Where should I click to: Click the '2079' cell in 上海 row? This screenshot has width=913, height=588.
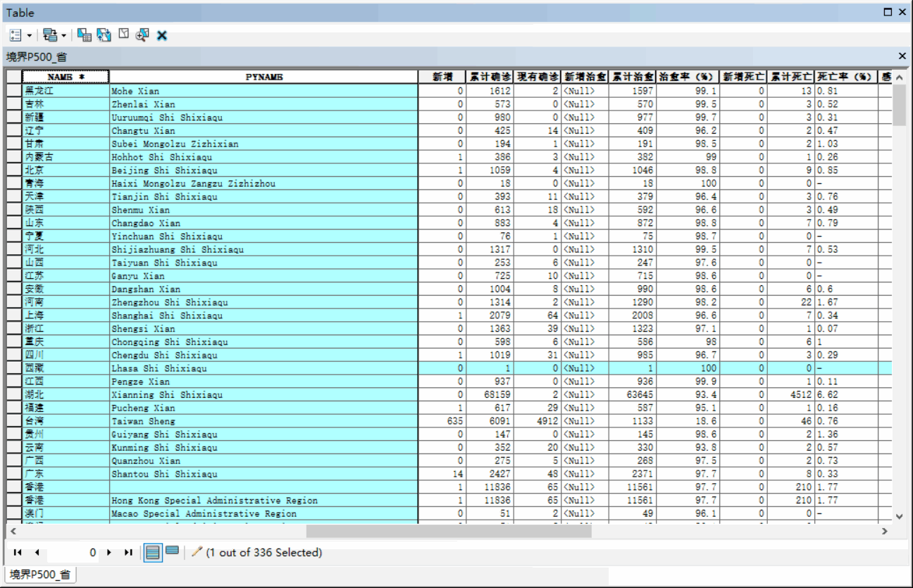(490, 315)
